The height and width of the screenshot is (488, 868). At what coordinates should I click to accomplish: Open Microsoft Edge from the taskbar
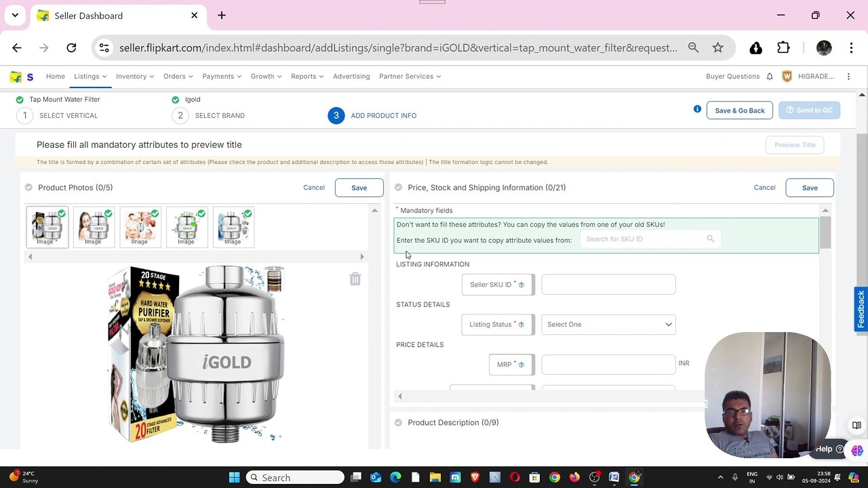(395, 477)
